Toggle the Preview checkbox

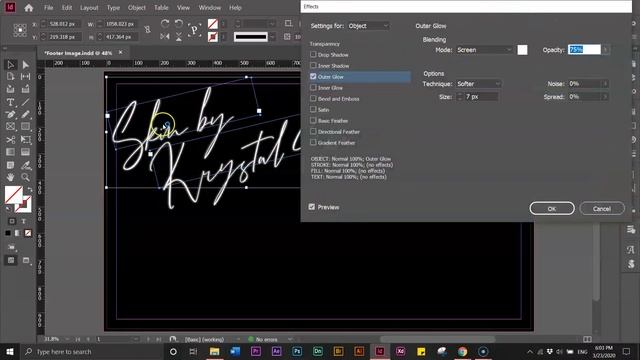pos(312,207)
